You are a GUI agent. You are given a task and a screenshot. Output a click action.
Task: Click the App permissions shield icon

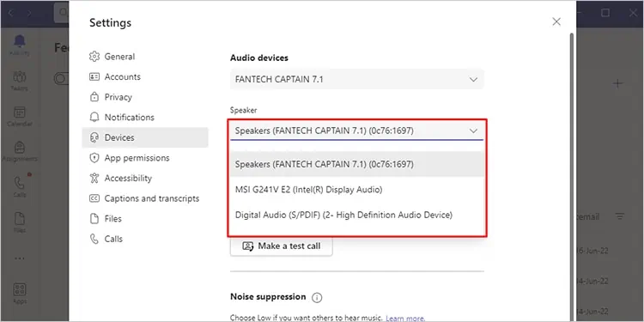click(94, 158)
